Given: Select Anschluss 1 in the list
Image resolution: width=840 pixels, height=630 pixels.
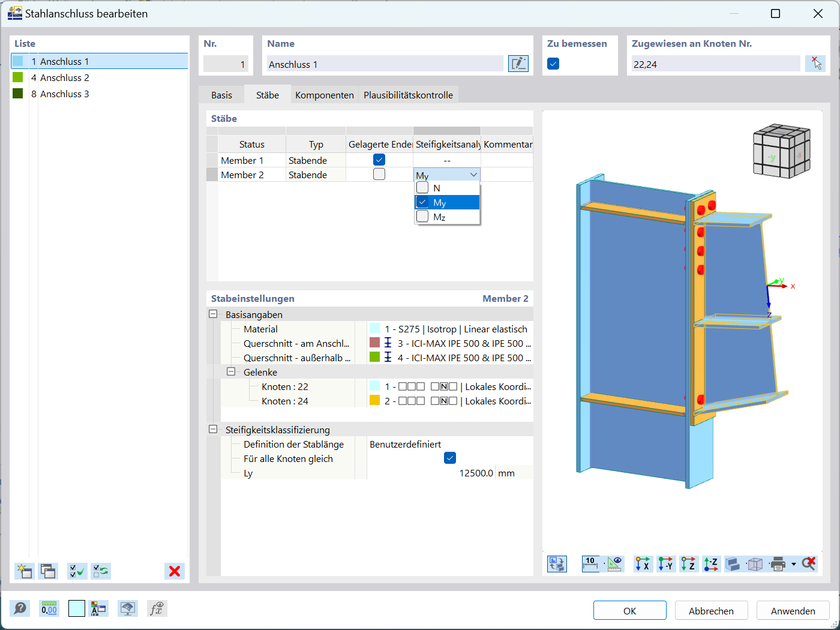Looking at the screenshot, I should tap(100, 61).
